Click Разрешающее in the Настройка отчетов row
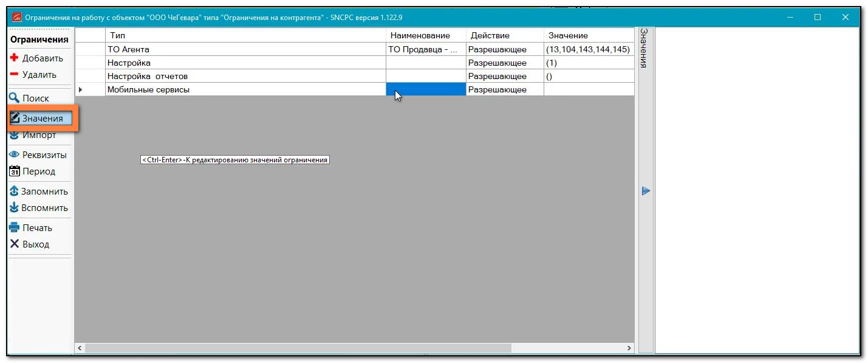Viewport: 868px width, 363px height. pyautogui.click(x=505, y=76)
